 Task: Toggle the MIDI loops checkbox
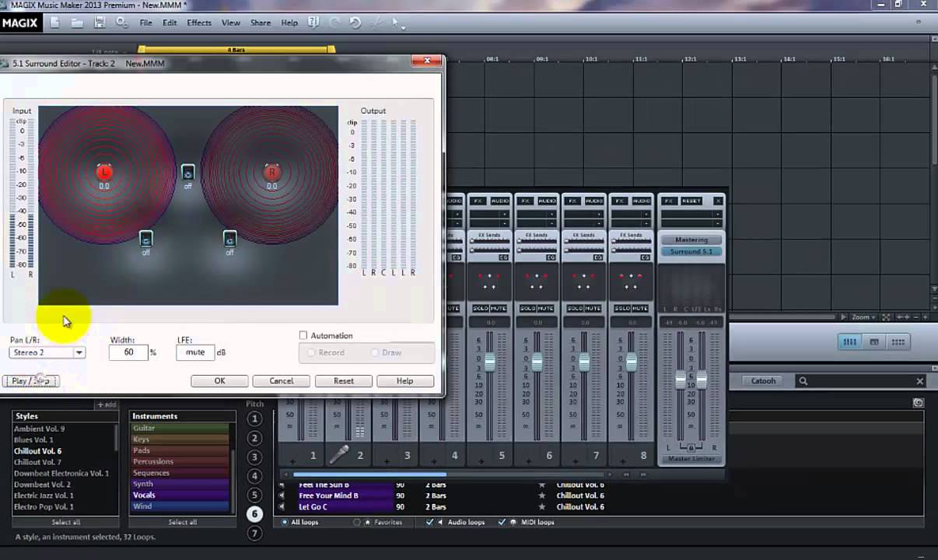pos(502,523)
